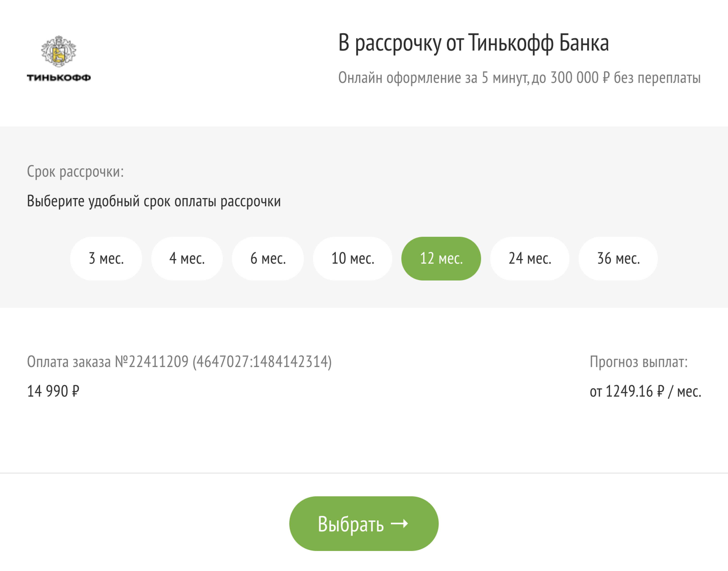This screenshot has width=728, height=571.
Task: Click the Срок рассрочки label
Action: 75,171
